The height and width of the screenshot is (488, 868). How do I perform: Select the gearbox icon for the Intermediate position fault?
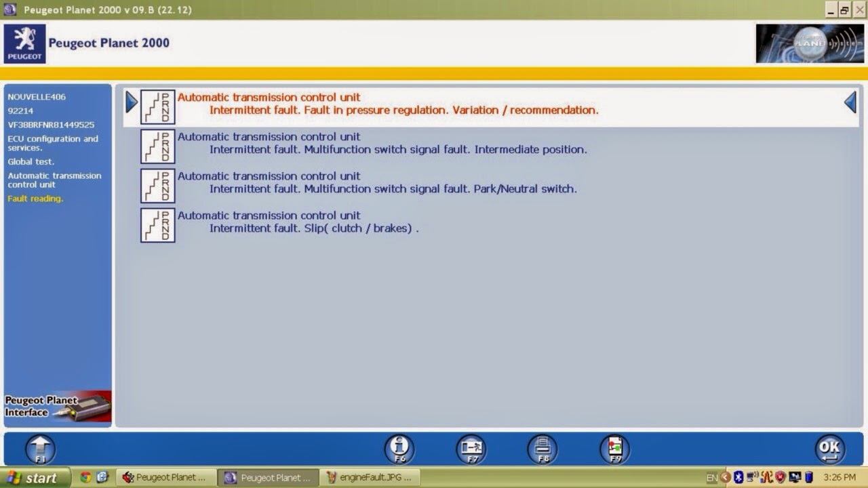click(x=158, y=146)
